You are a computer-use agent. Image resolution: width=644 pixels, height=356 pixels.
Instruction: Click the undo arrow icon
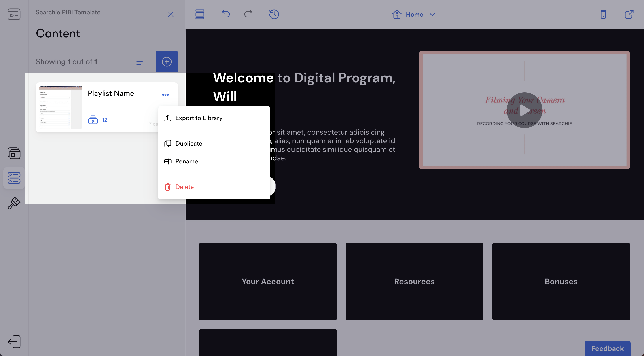click(225, 14)
